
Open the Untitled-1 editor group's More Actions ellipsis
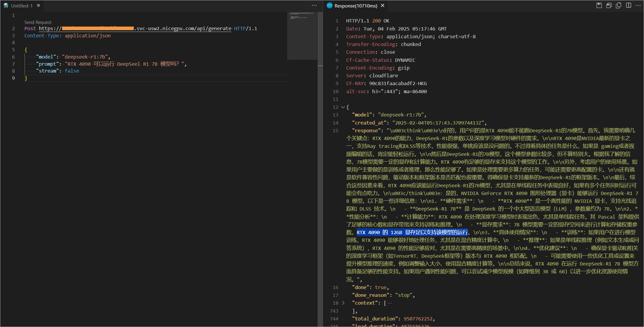click(x=314, y=5)
